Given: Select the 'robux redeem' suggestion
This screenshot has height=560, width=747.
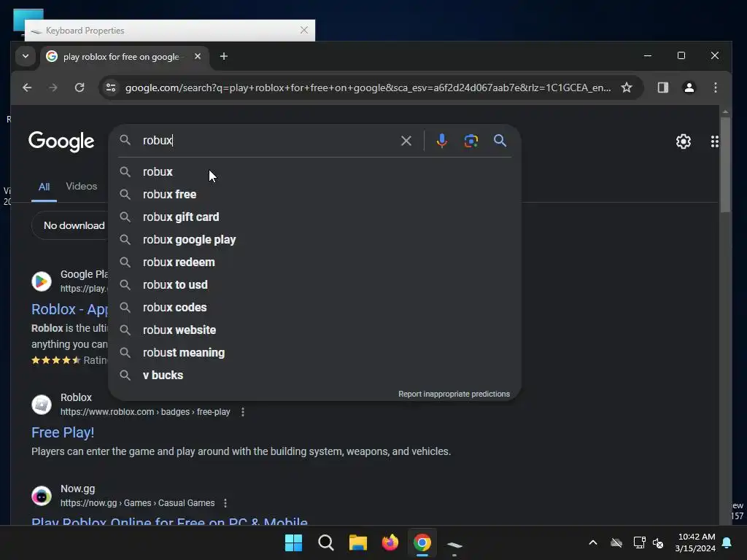Looking at the screenshot, I should tap(314, 262).
